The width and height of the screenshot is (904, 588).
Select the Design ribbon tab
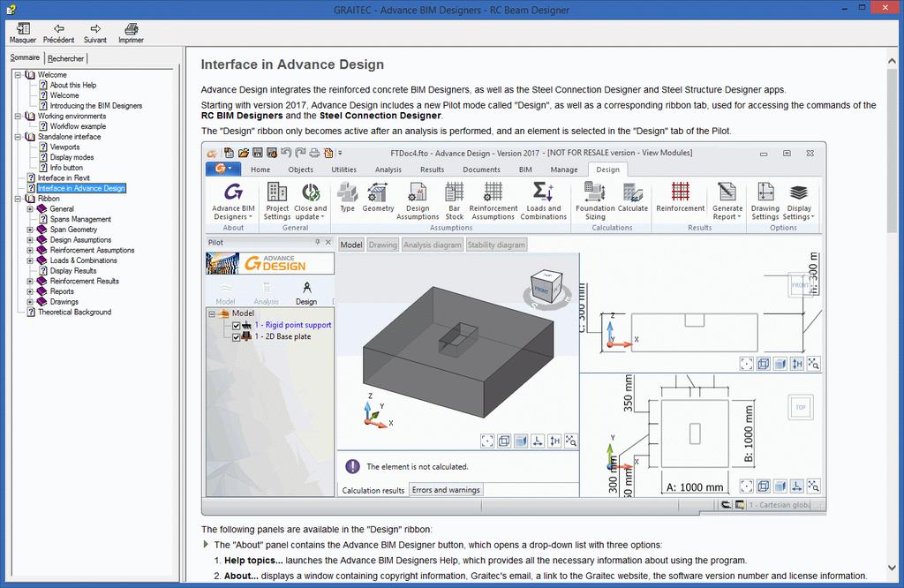pyautogui.click(x=607, y=170)
